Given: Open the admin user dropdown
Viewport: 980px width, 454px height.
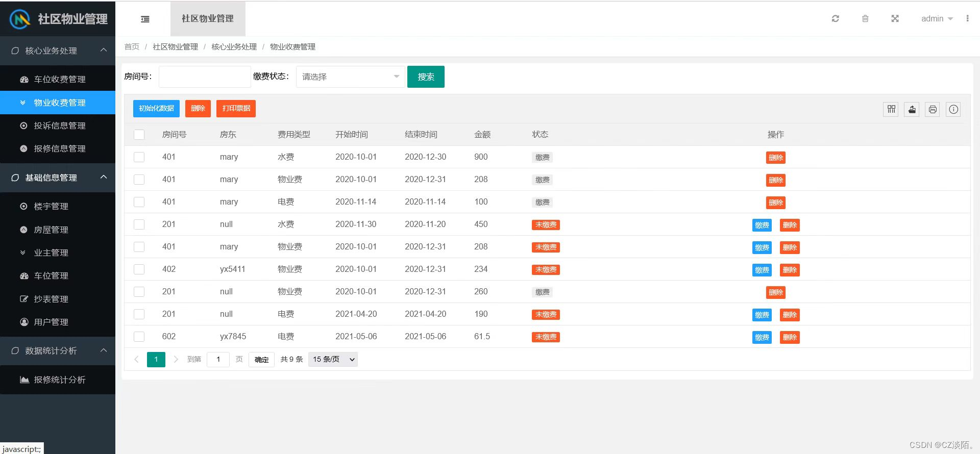Looking at the screenshot, I should 937,19.
